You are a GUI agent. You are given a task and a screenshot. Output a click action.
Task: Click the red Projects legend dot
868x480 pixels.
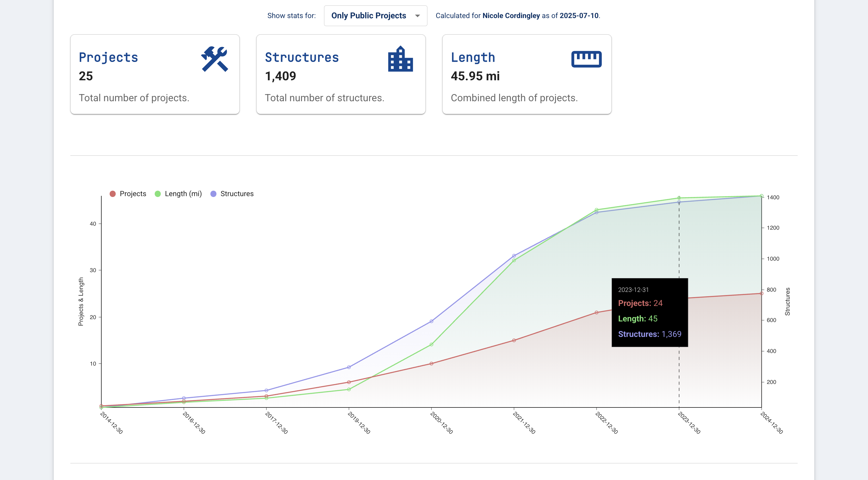[113, 194]
